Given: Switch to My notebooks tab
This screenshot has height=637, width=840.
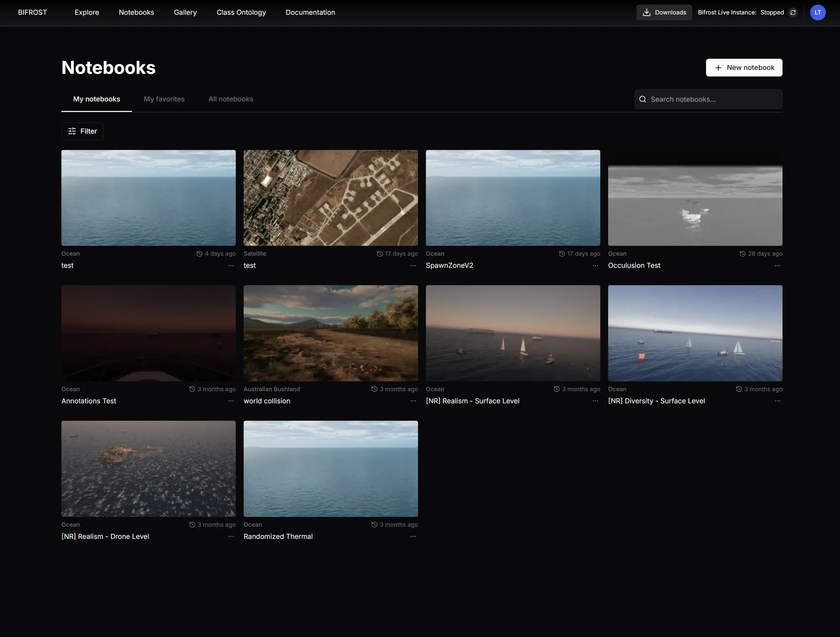Looking at the screenshot, I should (x=97, y=99).
